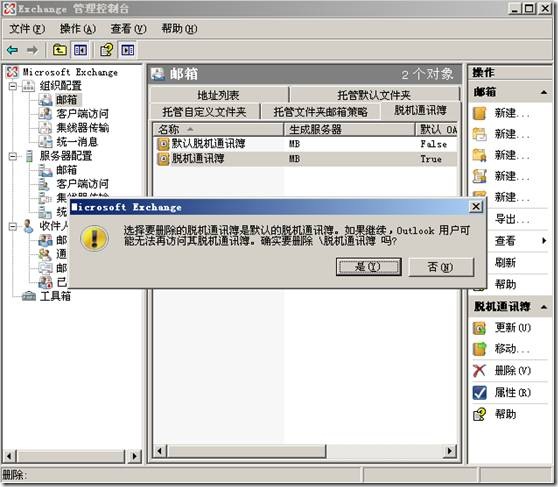Click the 工具箱 toolbox icon in tree

pos(28,296)
